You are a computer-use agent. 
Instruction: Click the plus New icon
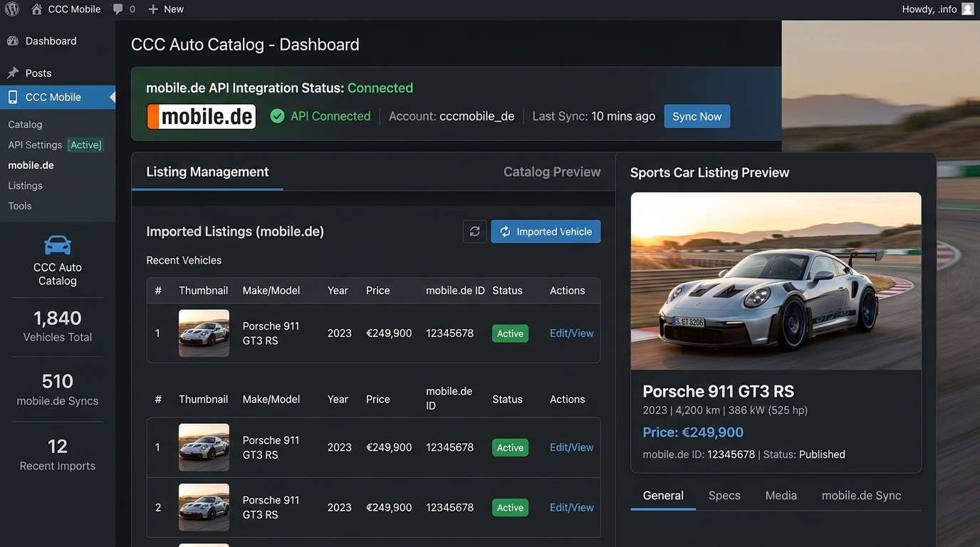(153, 9)
